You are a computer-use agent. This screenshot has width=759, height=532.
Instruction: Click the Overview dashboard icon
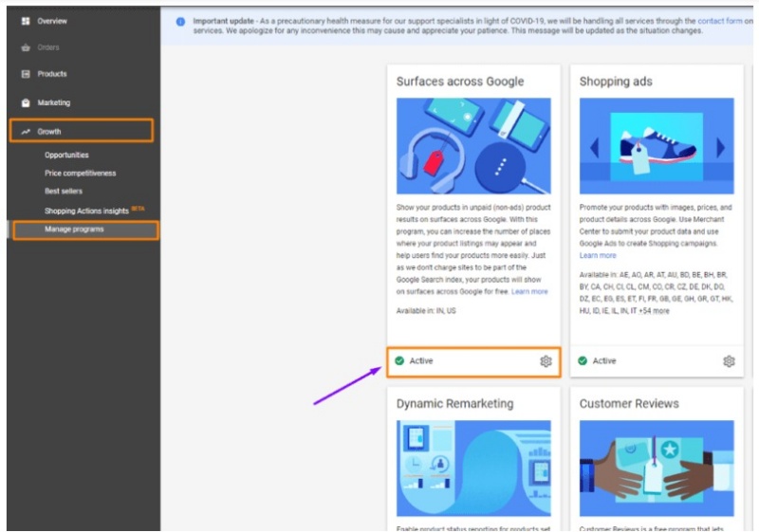[x=26, y=21]
